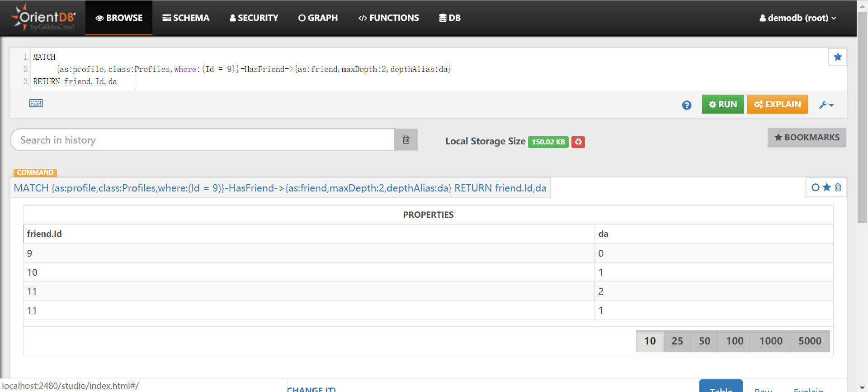Set page size to 50
The height and width of the screenshot is (392, 868).
coord(704,341)
